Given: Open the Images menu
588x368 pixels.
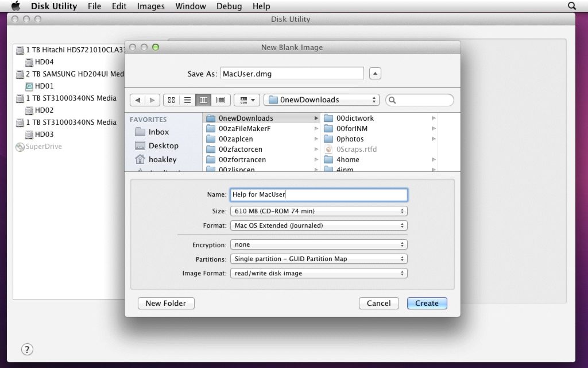Looking at the screenshot, I should [151, 6].
